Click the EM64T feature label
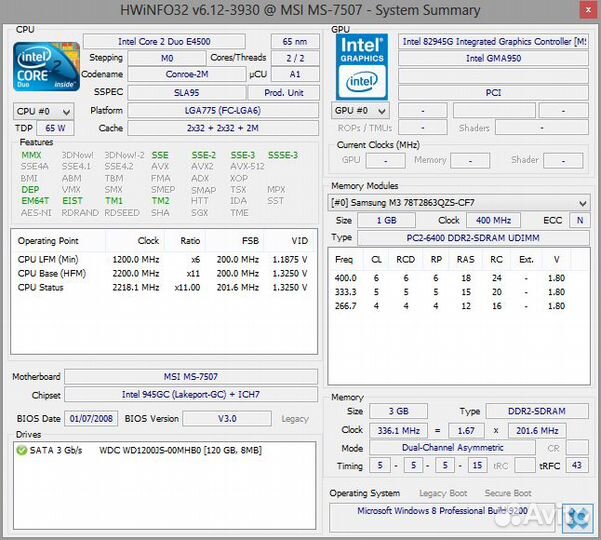 pyautogui.click(x=35, y=201)
